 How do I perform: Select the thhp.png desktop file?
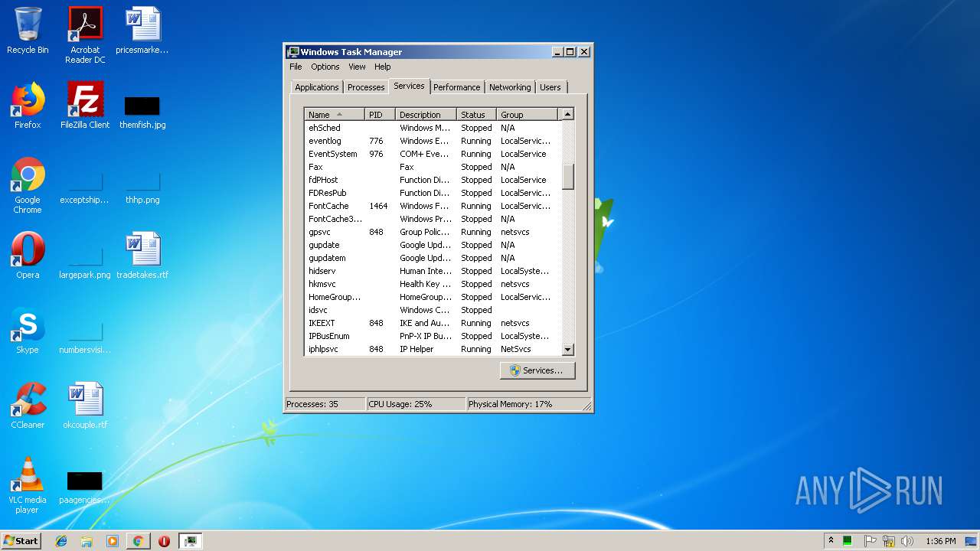(142, 187)
